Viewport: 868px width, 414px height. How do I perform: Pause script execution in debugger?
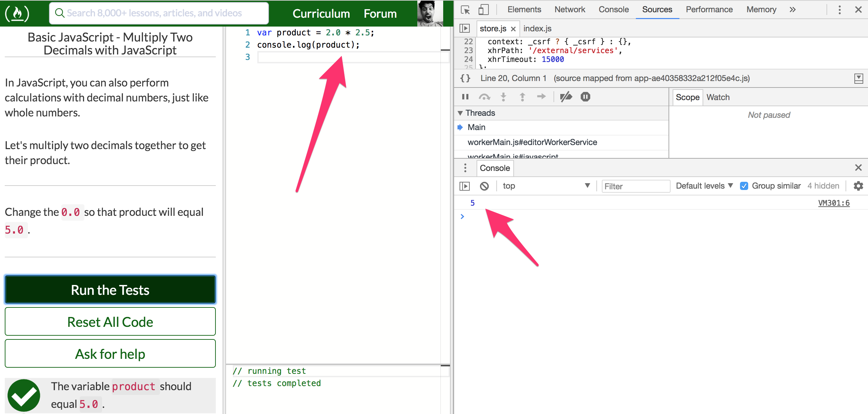coord(465,97)
